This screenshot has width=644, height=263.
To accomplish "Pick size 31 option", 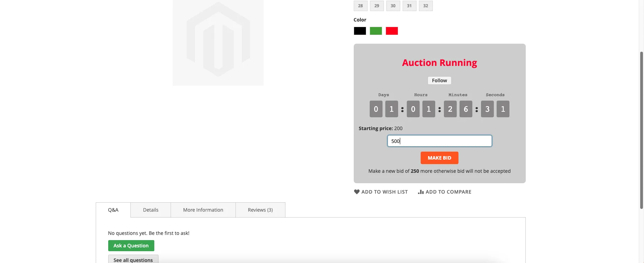I will 409,6.
